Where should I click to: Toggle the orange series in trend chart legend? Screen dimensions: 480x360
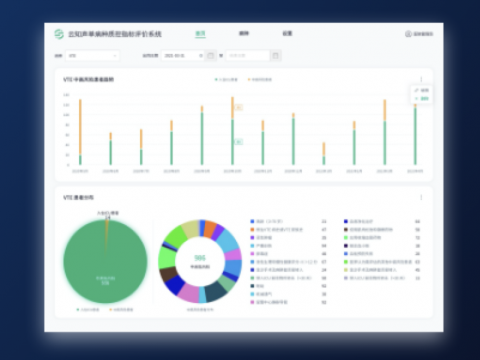pyautogui.click(x=260, y=80)
